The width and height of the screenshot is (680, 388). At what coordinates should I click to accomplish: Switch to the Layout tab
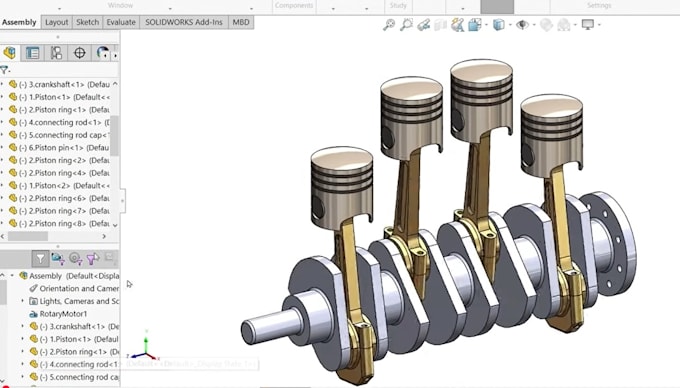click(x=56, y=22)
